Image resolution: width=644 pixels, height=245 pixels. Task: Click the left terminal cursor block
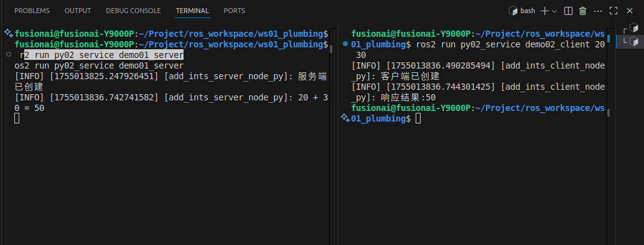coord(17,118)
